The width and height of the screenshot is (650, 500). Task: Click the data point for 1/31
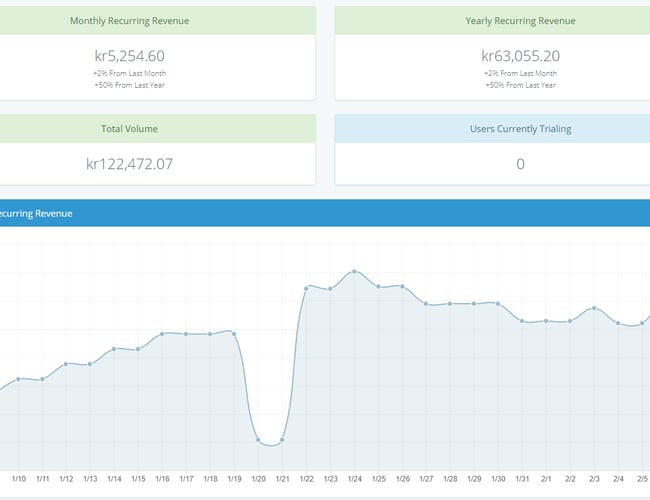click(522, 321)
